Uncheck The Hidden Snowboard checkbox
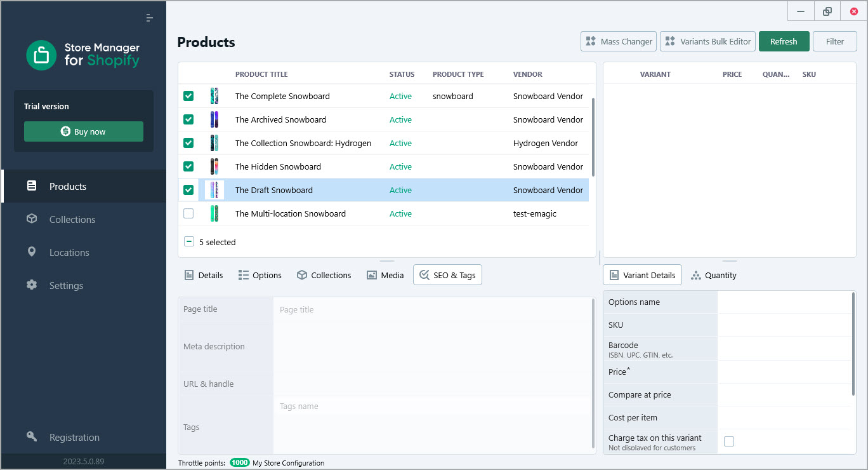 point(188,166)
